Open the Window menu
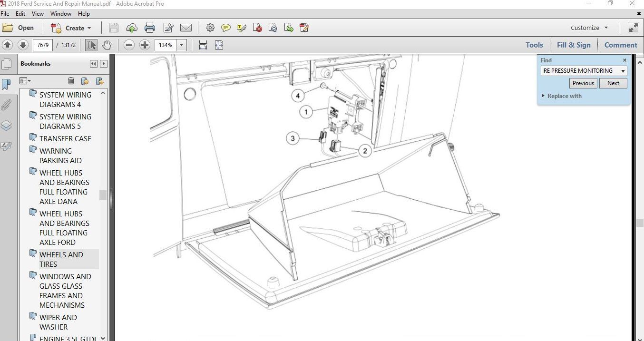The image size is (644, 341). tap(61, 14)
